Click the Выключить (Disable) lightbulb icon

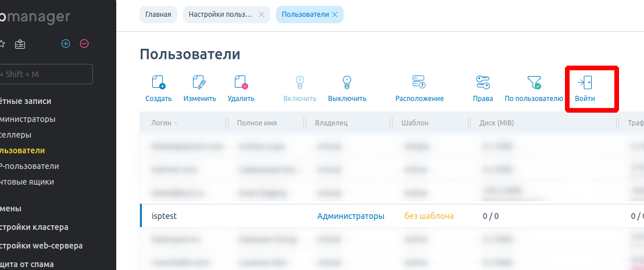[x=347, y=82]
